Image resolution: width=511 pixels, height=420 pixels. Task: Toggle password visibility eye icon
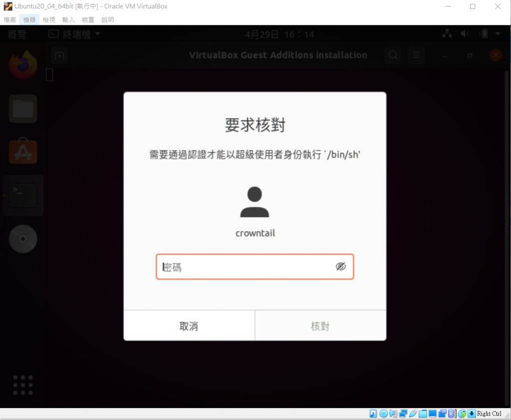340,266
